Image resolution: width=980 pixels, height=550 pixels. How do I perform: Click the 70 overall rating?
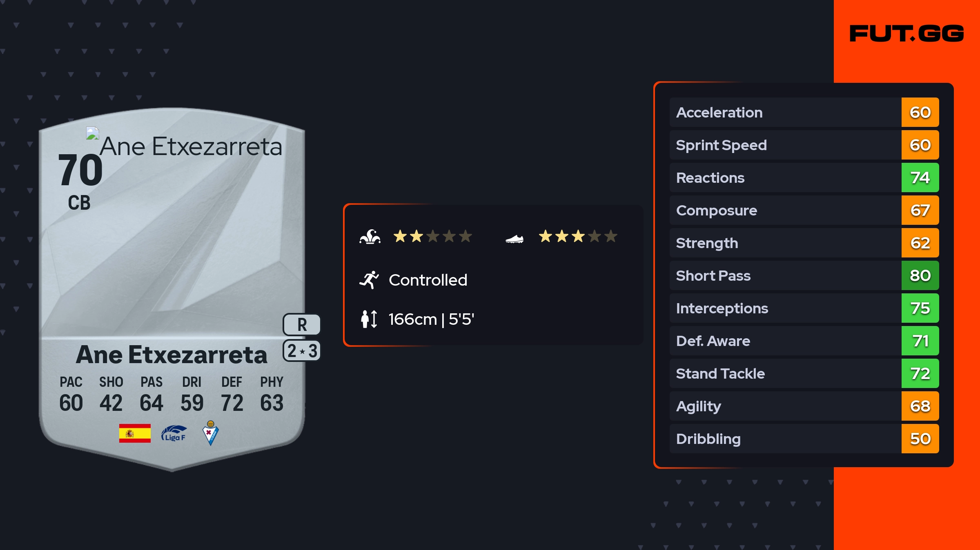(80, 170)
